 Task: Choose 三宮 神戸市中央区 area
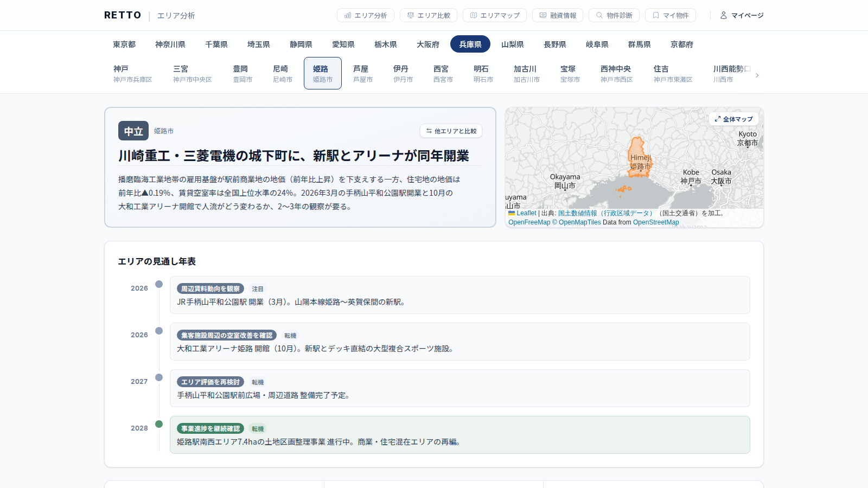tap(193, 73)
